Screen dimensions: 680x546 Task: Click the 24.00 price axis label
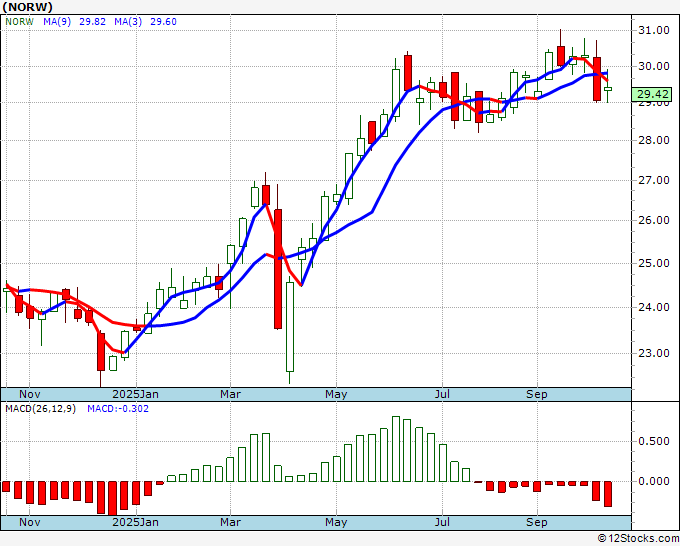(654, 307)
